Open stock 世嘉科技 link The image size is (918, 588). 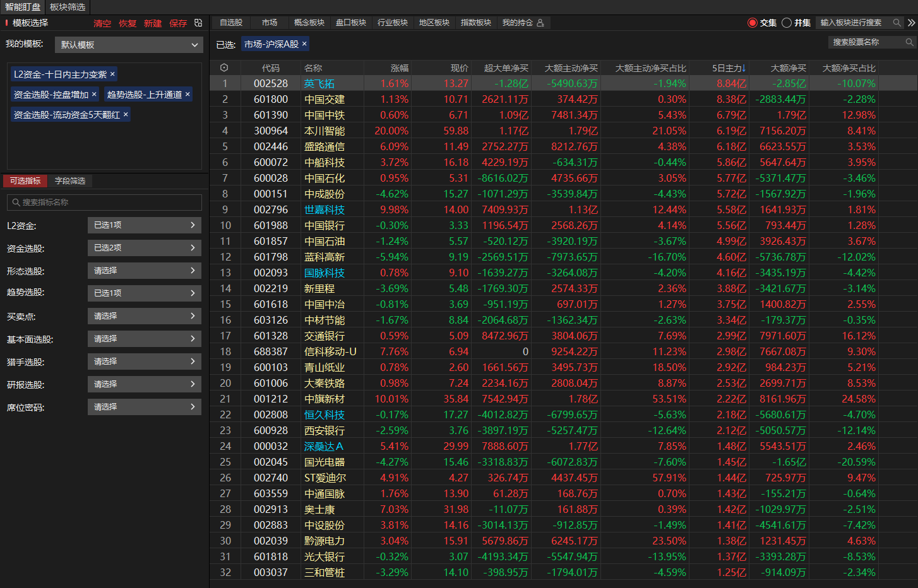(325, 209)
